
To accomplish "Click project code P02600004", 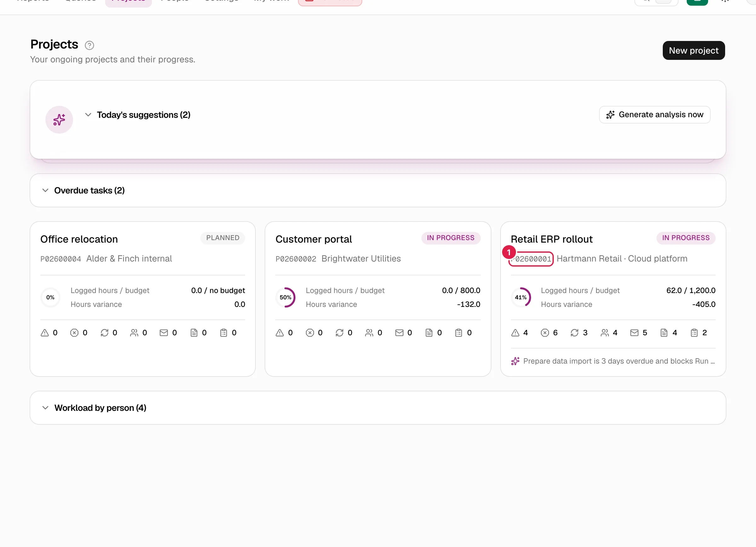I will 61,259.
